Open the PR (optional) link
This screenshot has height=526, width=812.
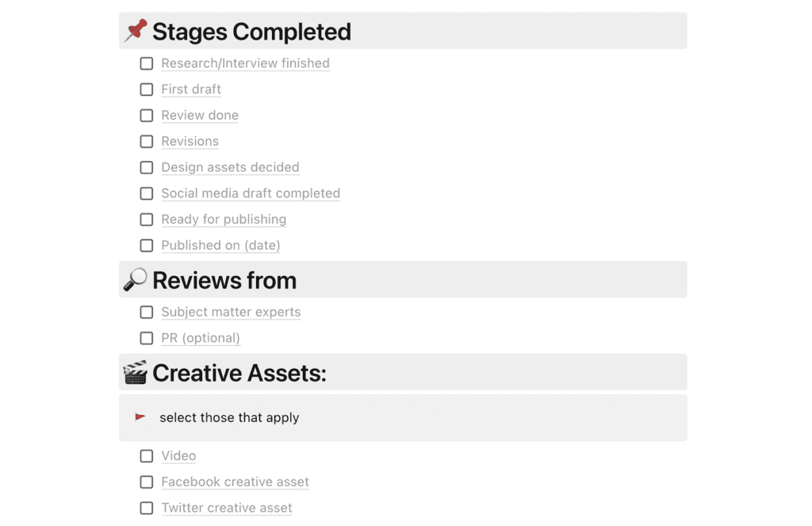201,338
